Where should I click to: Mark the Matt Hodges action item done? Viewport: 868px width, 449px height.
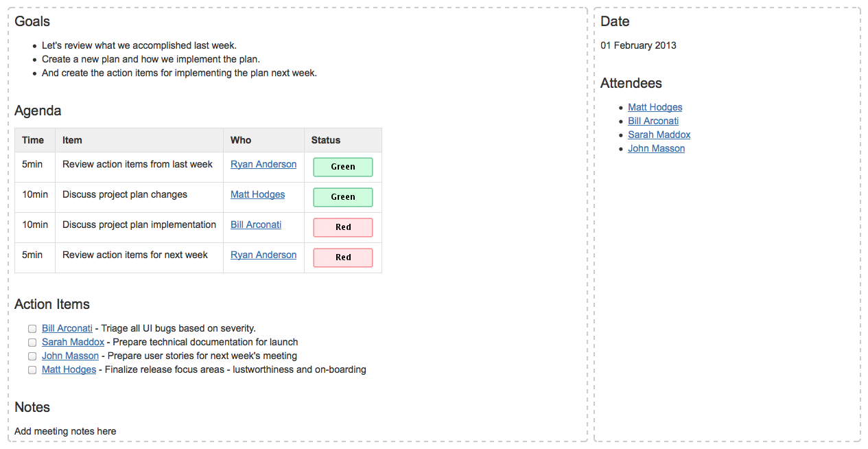[32, 370]
